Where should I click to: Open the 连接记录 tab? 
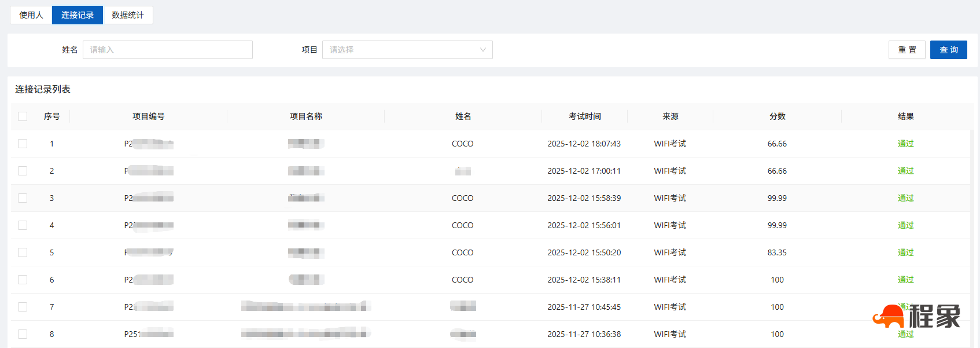pyautogui.click(x=78, y=15)
